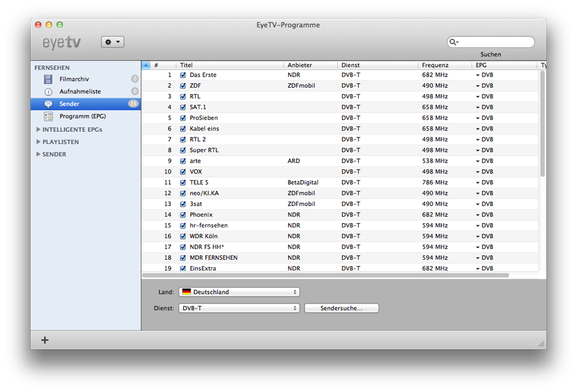Sort by the Anbieter column header
577x392 pixels.
(310, 65)
